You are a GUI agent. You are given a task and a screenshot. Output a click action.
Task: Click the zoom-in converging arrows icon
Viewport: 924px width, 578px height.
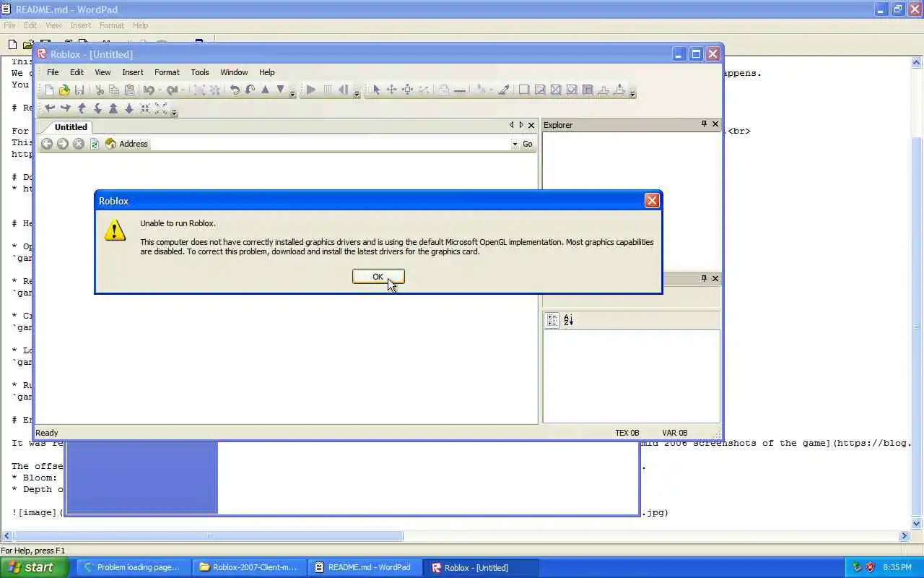pyautogui.click(x=145, y=108)
